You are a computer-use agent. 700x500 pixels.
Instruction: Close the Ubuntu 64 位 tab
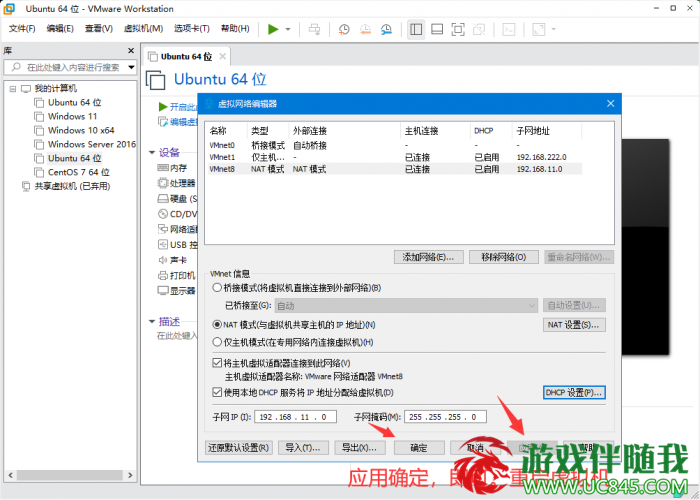click(222, 57)
